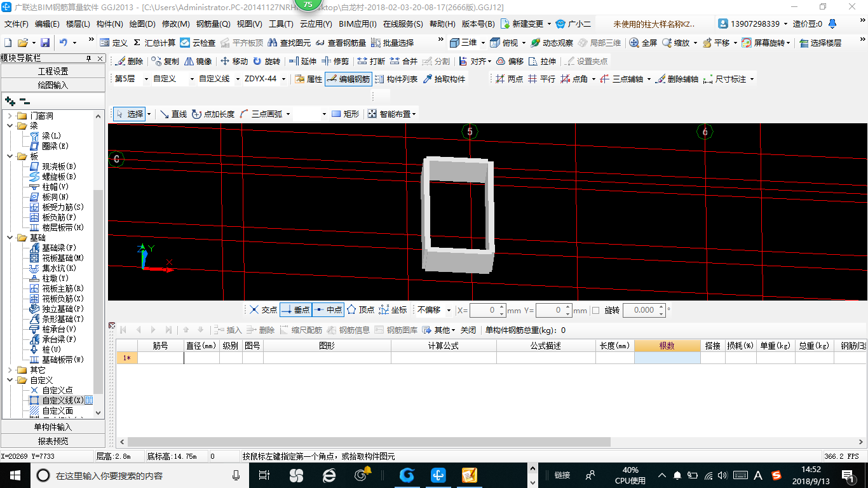This screenshot has height=488, width=868.
Task: Toggle midpoint (中点) snap
Action: coord(328,310)
